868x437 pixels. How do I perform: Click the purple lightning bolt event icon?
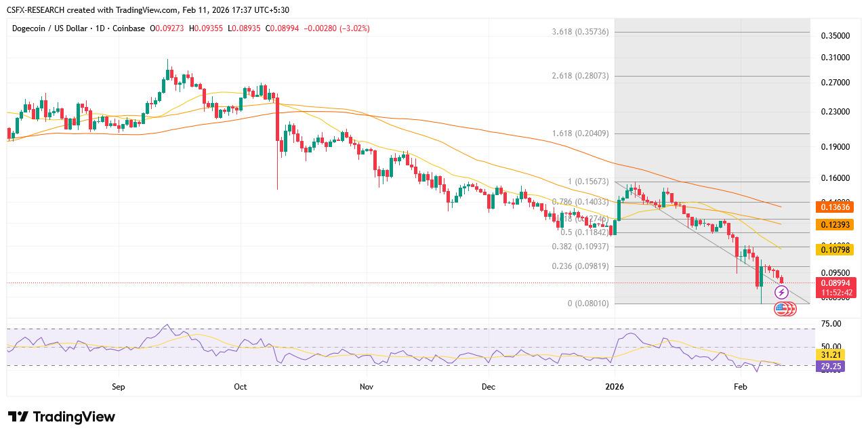(x=781, y=293)
